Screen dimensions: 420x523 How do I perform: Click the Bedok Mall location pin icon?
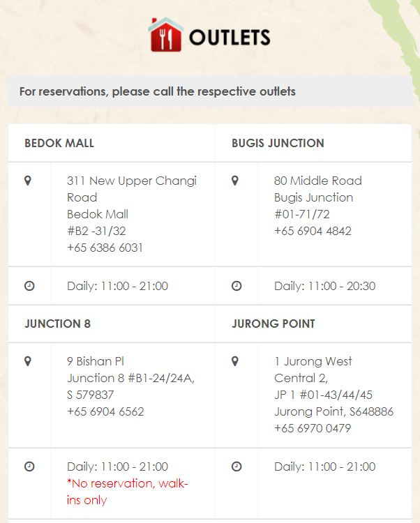pyautogui.click(x=28, y=181)
